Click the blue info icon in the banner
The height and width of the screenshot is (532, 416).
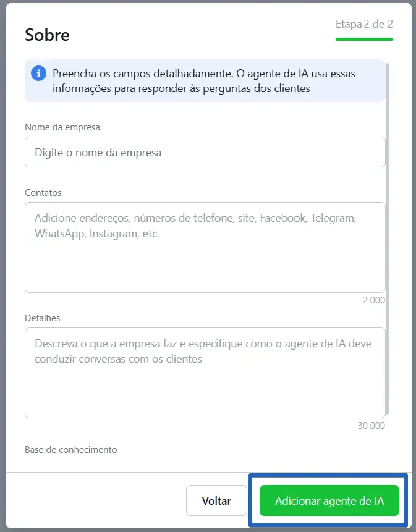point(38,74)
